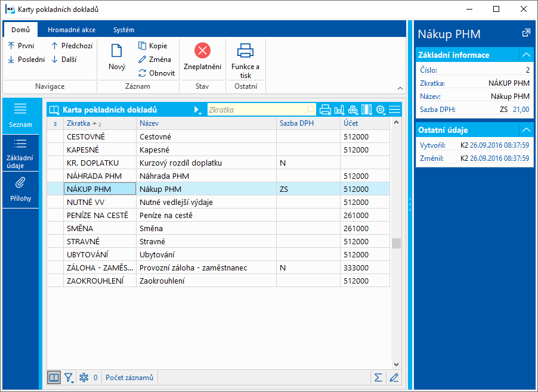Click the sum (Σ) icon in status bar
Viewport: 538px width, 392px height.
click(378, 377)
